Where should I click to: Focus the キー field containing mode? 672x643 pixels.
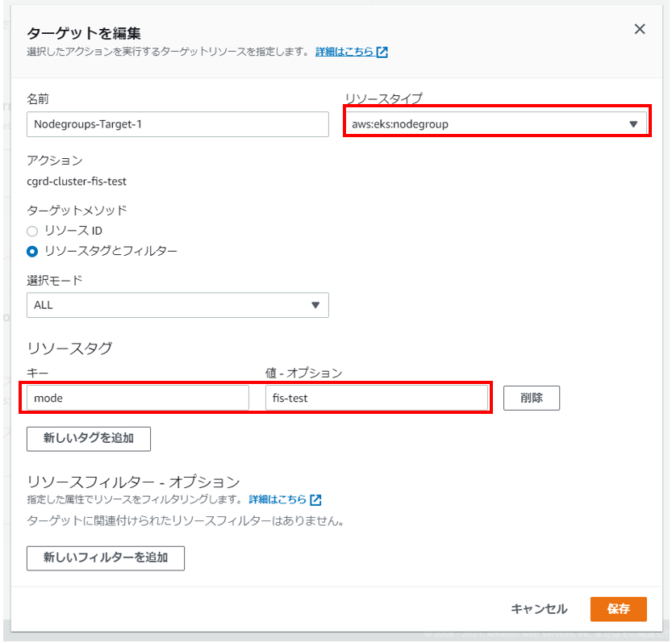click(138, 399)
